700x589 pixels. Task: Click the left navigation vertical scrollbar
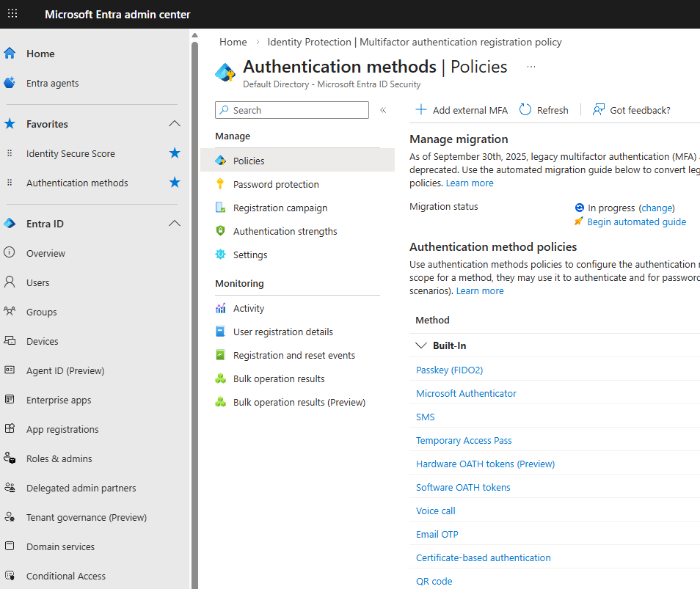(194, 293)
